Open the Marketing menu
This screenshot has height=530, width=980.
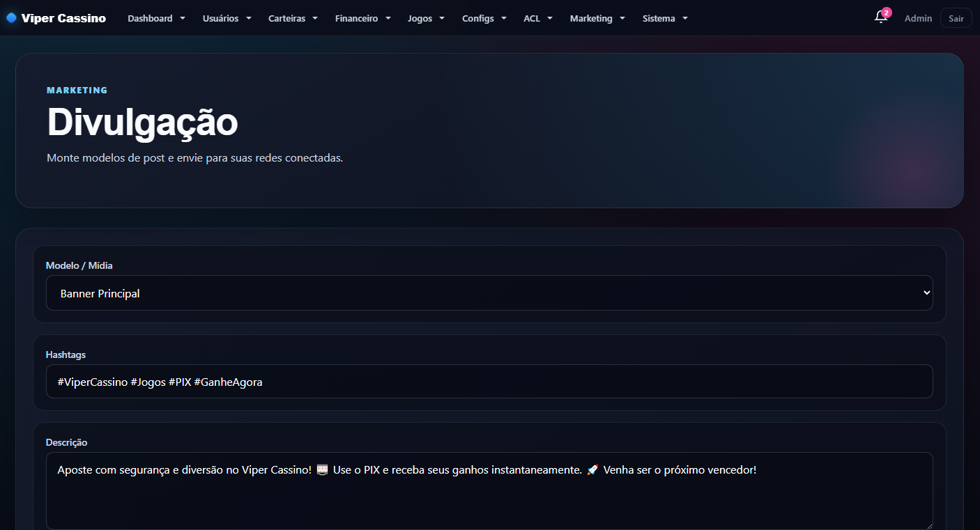click(x=598, y=18)
